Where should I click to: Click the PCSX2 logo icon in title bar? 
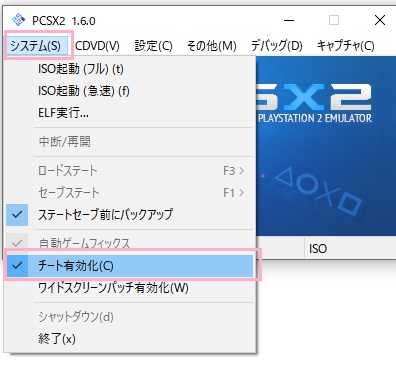point(18,20)
